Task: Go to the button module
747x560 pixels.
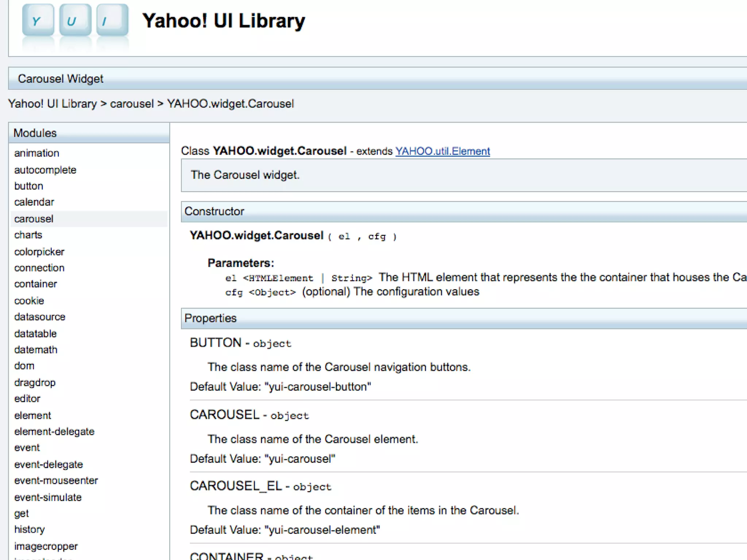Action: 29,186
